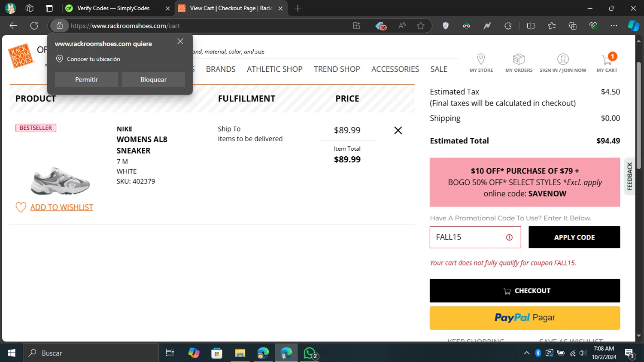Image resolution: width=644 pixels, height=362 pixels.
Task: Click promotional code input field
Action: click(x=475, y=237)
